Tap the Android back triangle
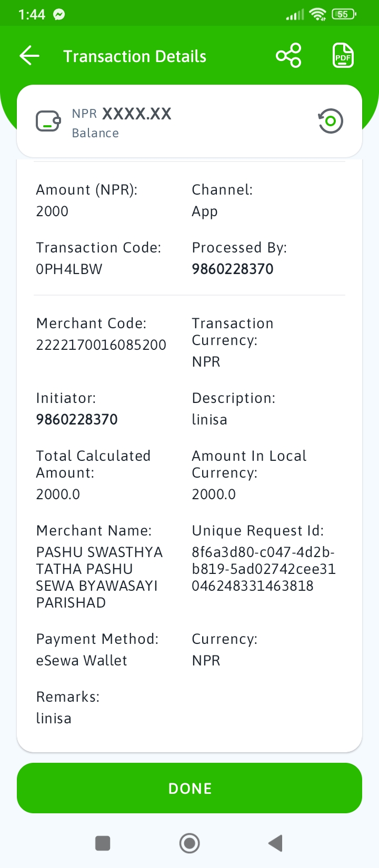Image resolution: width=379 pixels, height=868 pixels. pyautogui.click(x=275, y=843)
